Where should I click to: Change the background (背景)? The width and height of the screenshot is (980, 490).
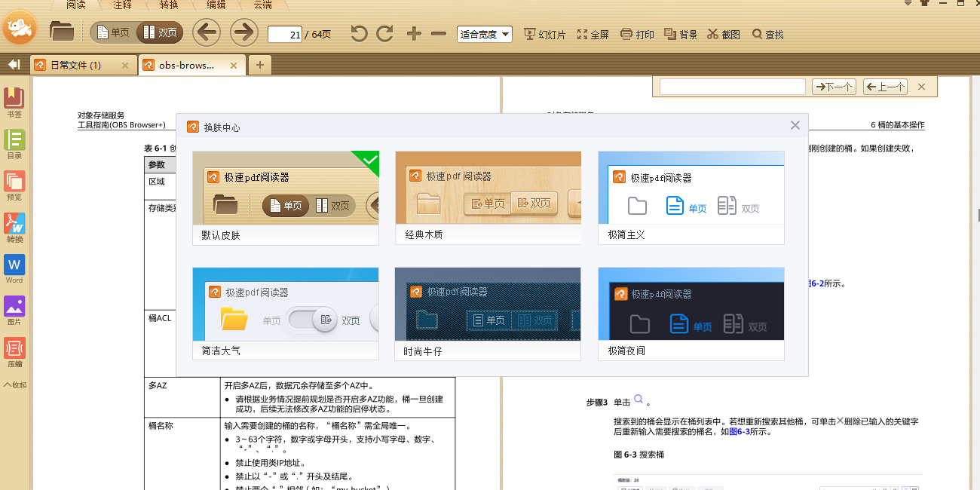click(x=681, y=35)
